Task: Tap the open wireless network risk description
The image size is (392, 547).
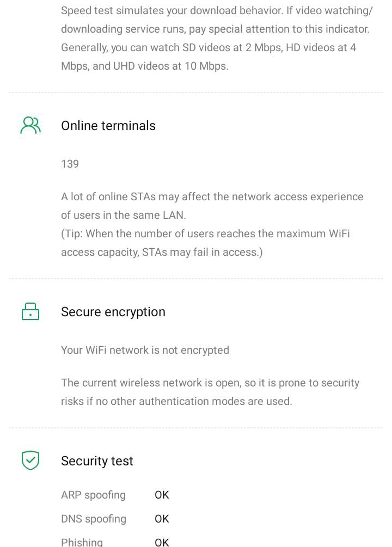Action: tap(210, 392)
